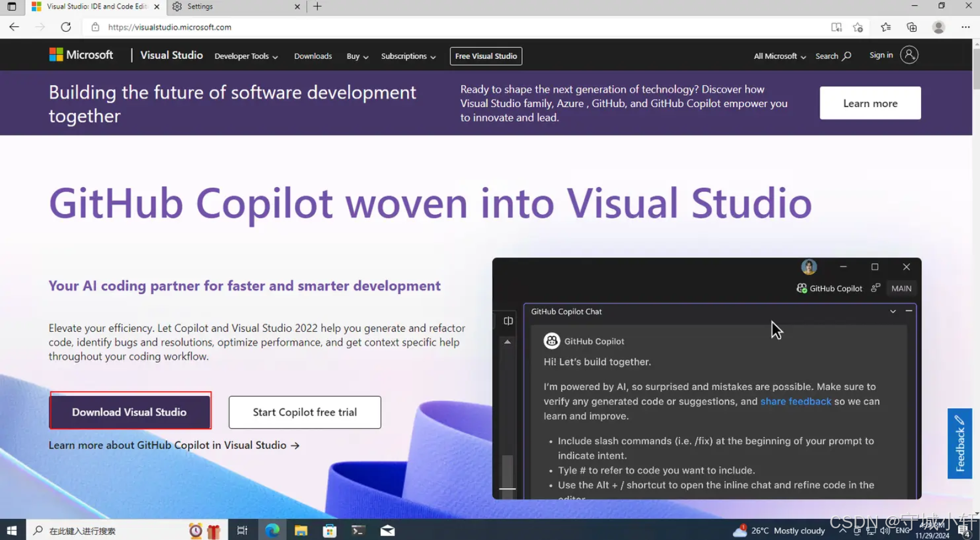Open the weather 26°C Mostly cloudy widget
The image size is (980, 540).
click(x=779, y=531)
